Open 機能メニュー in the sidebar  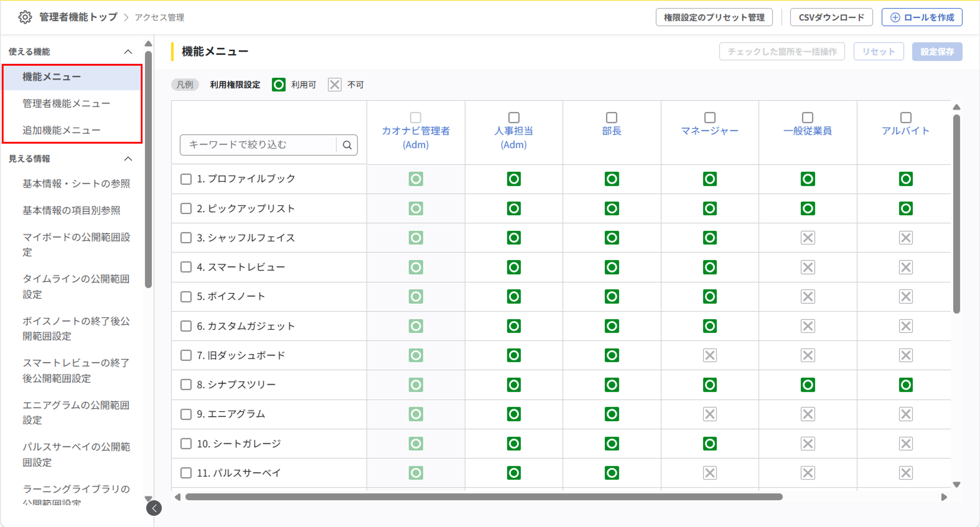72,77
